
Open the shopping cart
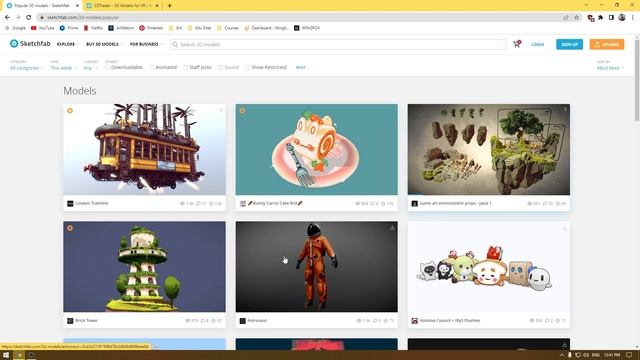[x=517, y=44]
